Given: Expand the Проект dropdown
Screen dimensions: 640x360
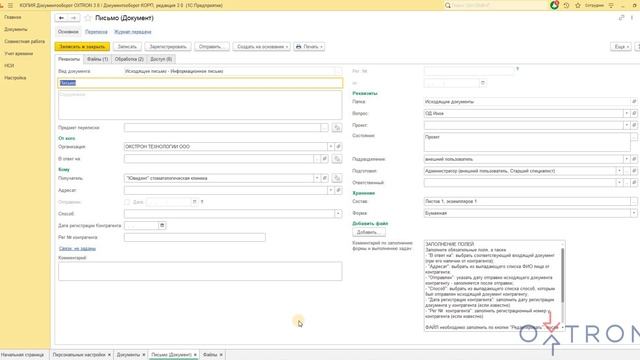Looking at the screenshot, I should (x=626, y=125).
